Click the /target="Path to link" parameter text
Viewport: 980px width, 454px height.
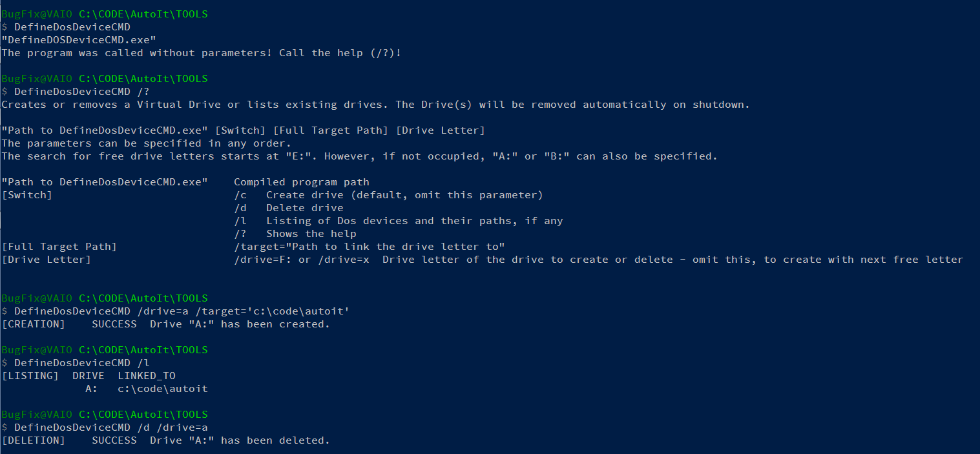[x=369, y=247]
